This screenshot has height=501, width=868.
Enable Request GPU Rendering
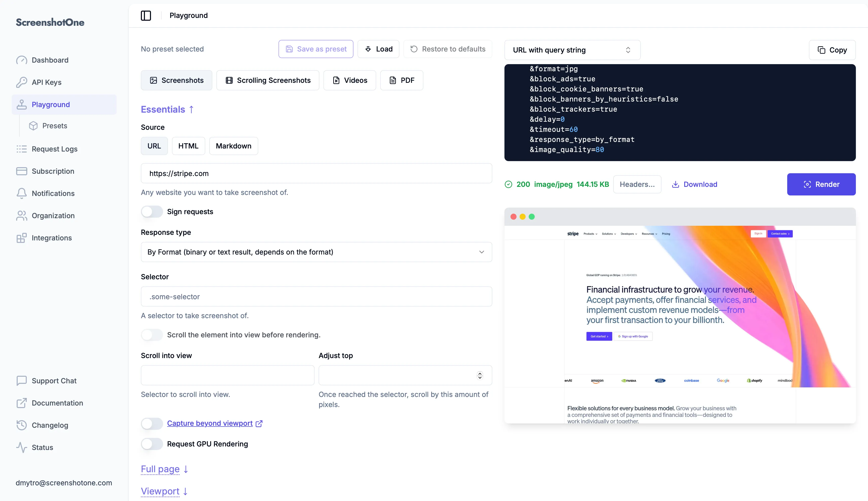tap(152, 444)
